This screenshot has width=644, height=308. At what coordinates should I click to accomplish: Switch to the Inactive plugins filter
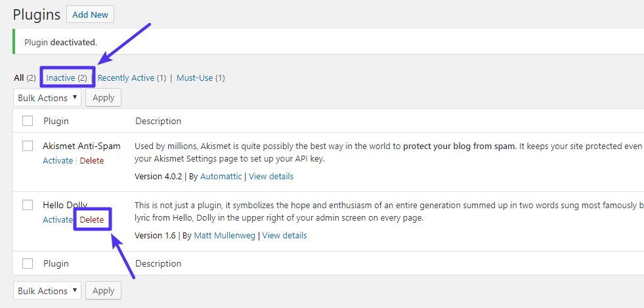click(x=66, y=78)
